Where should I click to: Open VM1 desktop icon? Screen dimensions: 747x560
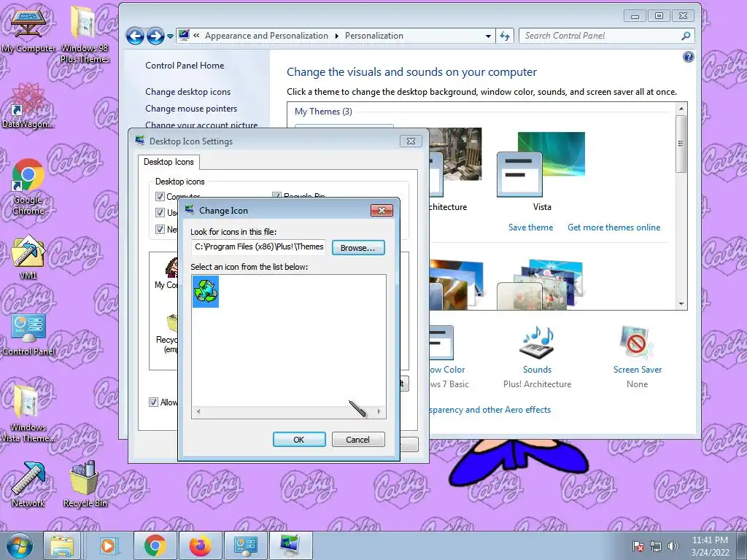[x=28, y=257]
